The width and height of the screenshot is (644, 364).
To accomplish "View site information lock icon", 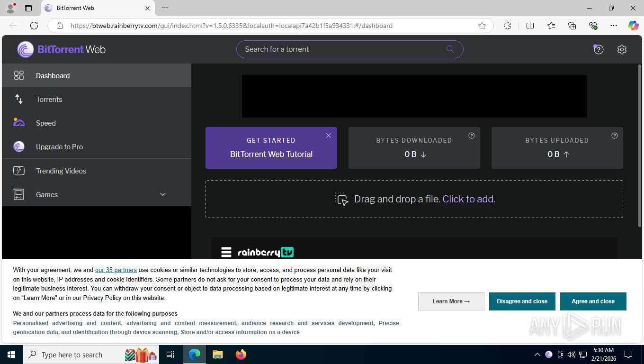I will pos(60,26).
